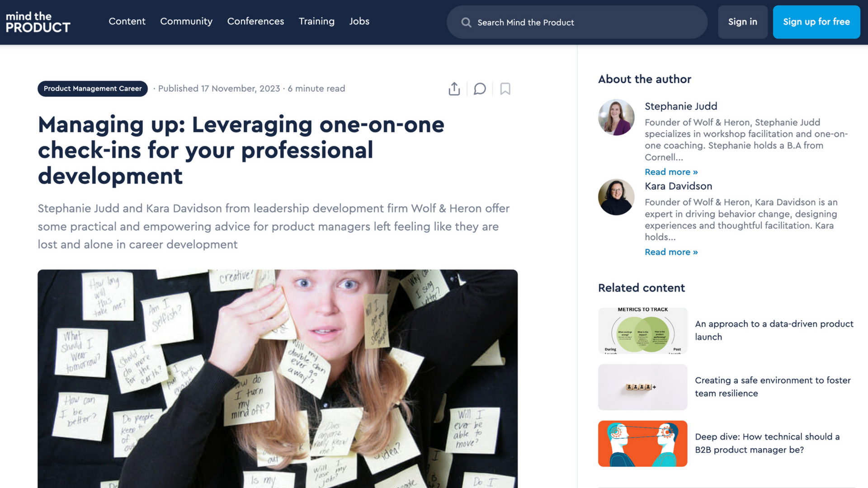Expand the Training navigation item

click(316, 21)
